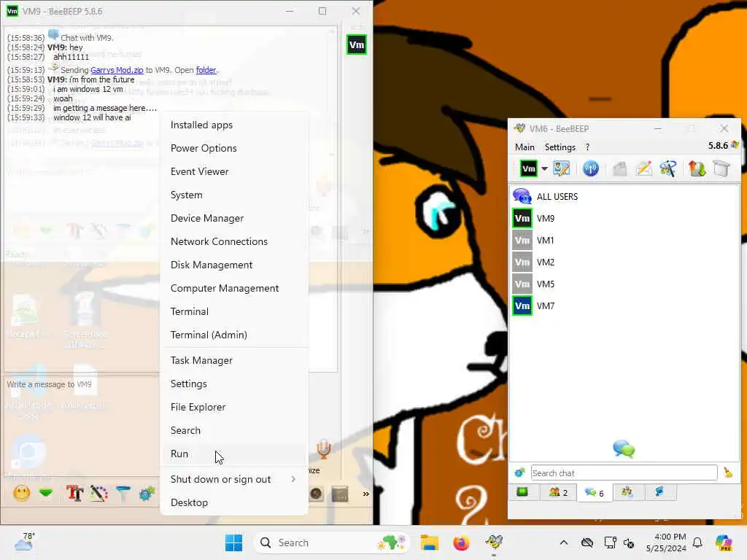Select VM1 in the users list
Image resolution: width=747 pixels, height=560 pixels.
click(624, 241)
